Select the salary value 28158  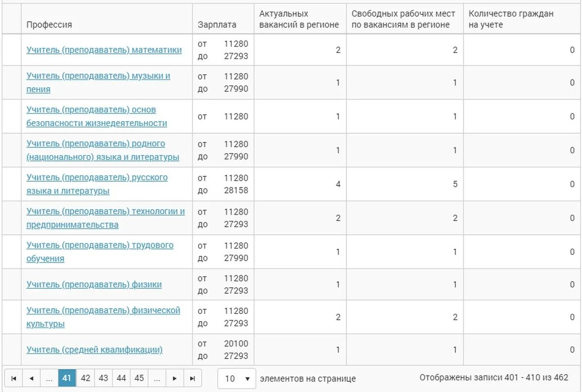[x=236, y=190]
